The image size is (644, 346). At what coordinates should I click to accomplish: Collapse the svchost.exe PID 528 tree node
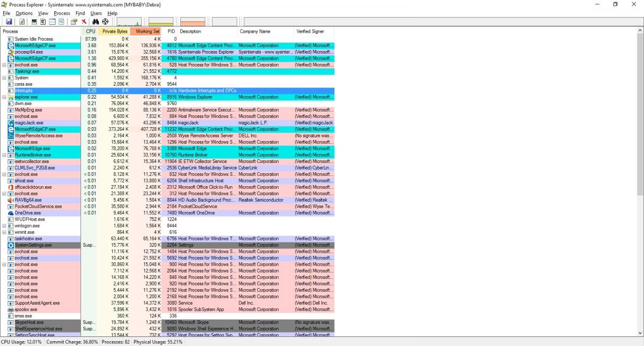click(x=4, y=65)
